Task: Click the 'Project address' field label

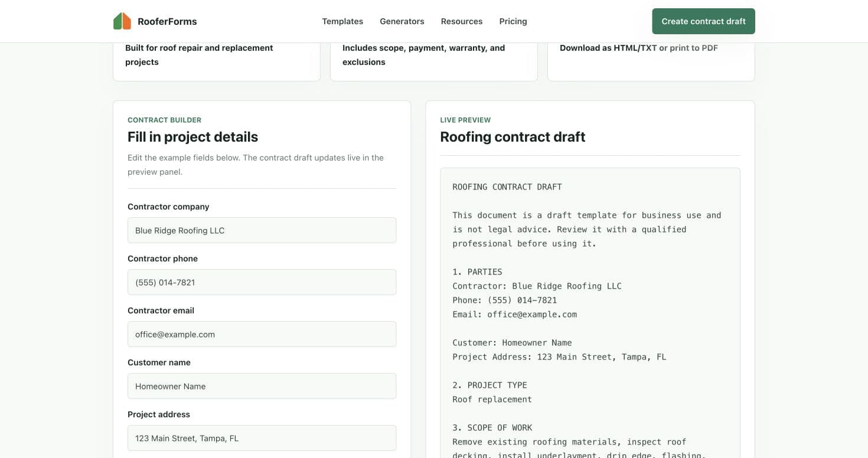Action: click(x=159, y=414)
